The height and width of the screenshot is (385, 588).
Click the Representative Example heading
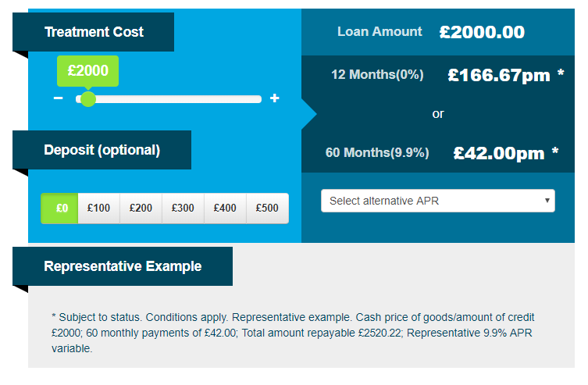(x=123, y=266)
